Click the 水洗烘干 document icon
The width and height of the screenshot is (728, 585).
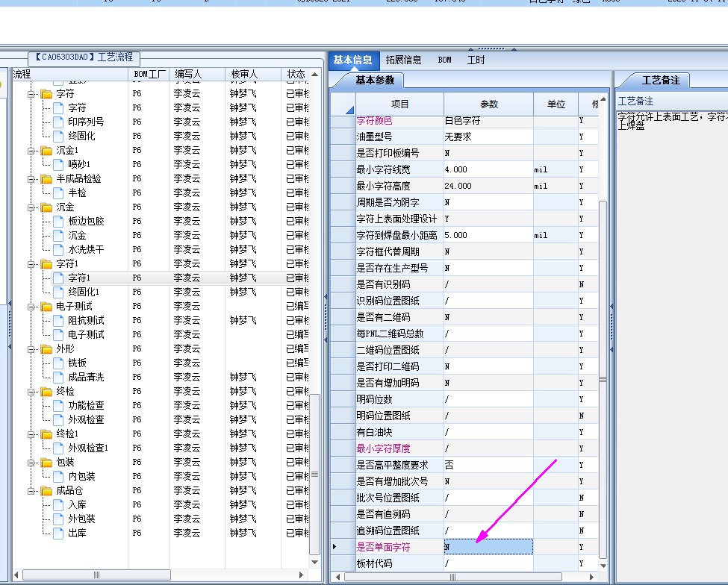pos(58,249)
